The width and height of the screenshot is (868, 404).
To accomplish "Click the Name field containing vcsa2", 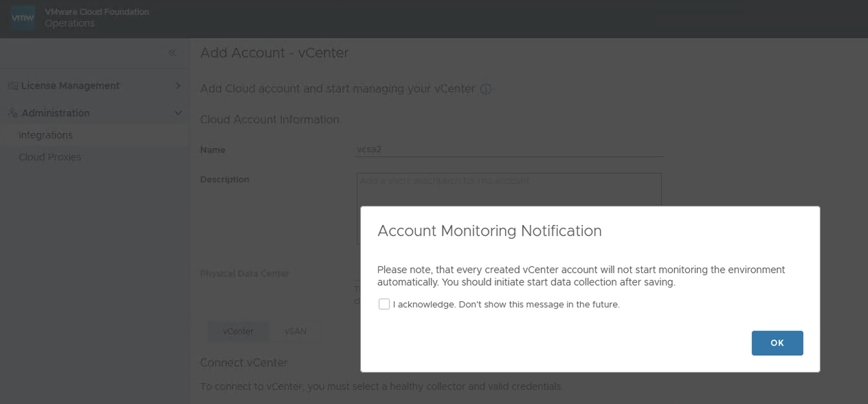I will click(x=509, y=149).
